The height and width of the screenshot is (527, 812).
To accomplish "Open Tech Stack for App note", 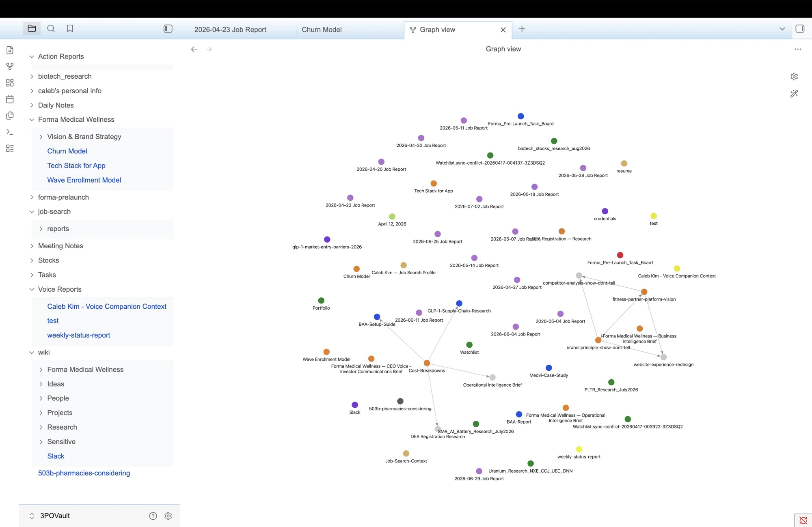I will [x=76, y=166].
